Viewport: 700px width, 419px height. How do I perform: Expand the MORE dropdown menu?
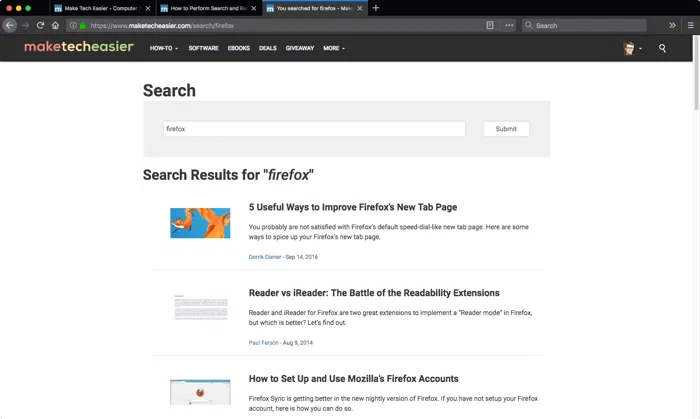coord(334,48)
